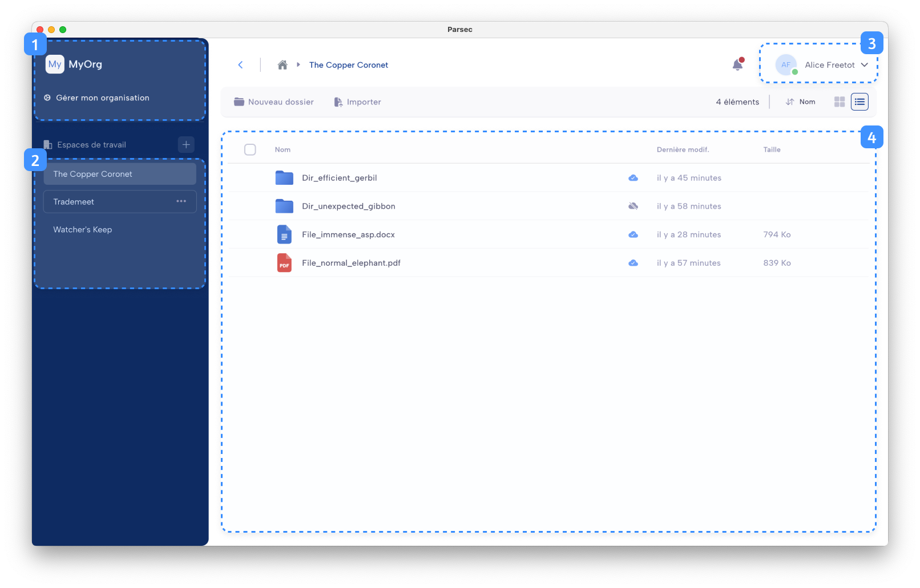
Task: Select Watcher's Keep workspace
Action: pos(120,230)
